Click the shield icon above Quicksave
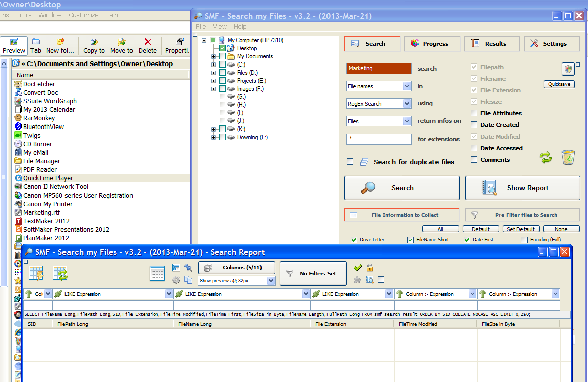This screenshot has height=382, width=588. pyautogui.click(x=568, y=69)
